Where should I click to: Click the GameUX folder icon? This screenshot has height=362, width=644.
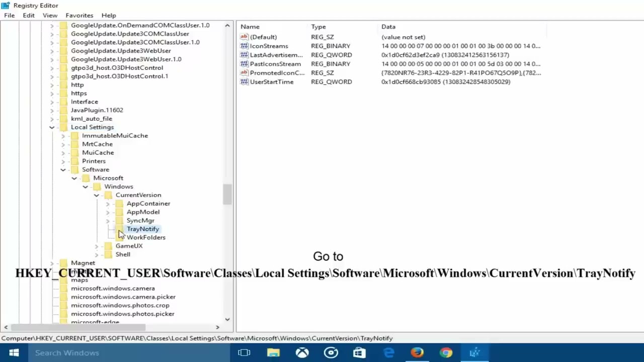[x=108, y=246]
